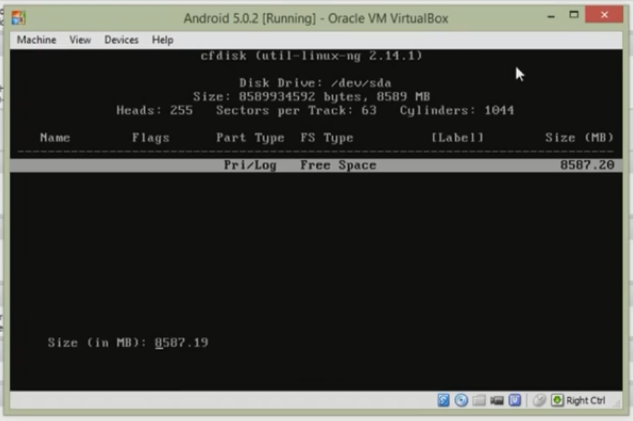The height and width of the screenshot is (421, 633).
Task: Open the Machine menu
Action: 36,40
